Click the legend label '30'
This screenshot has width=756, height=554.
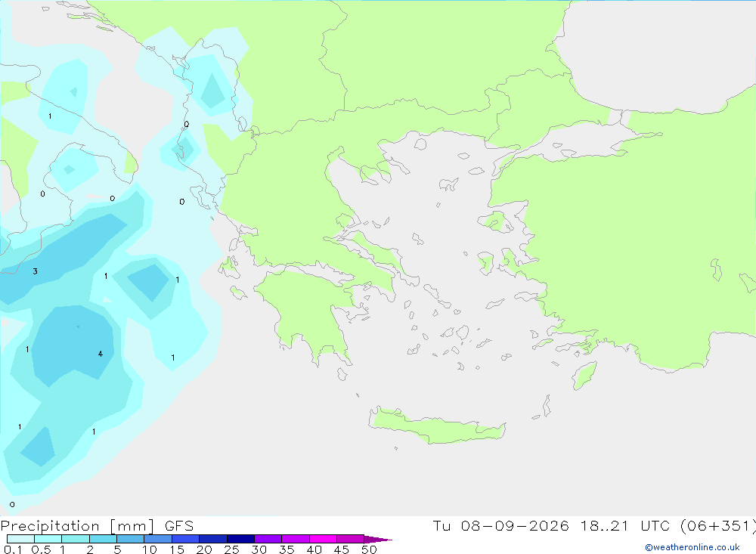(259, 549)
